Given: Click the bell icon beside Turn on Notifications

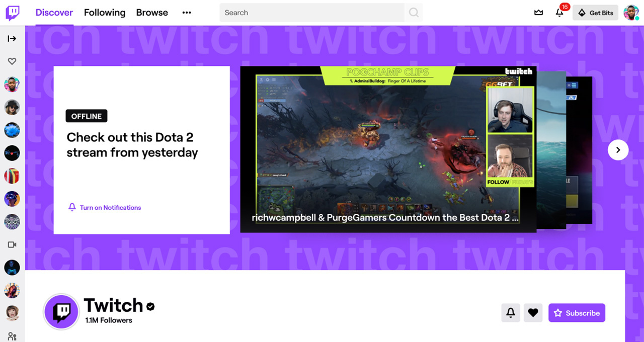Looking at the screenshot, I should 72,207.
